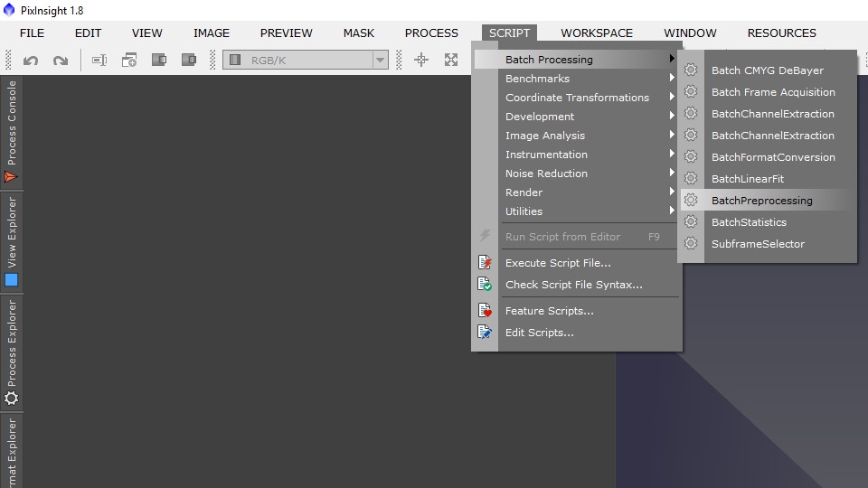Launch Batch CMYG DeBayer script

pyautogui.click(x=768, y=70)
